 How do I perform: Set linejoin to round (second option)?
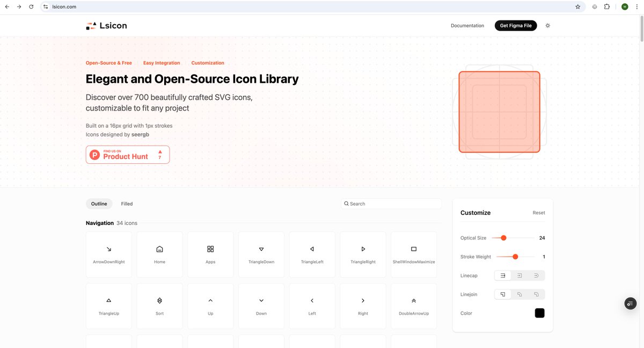click(x=519, y=294)
